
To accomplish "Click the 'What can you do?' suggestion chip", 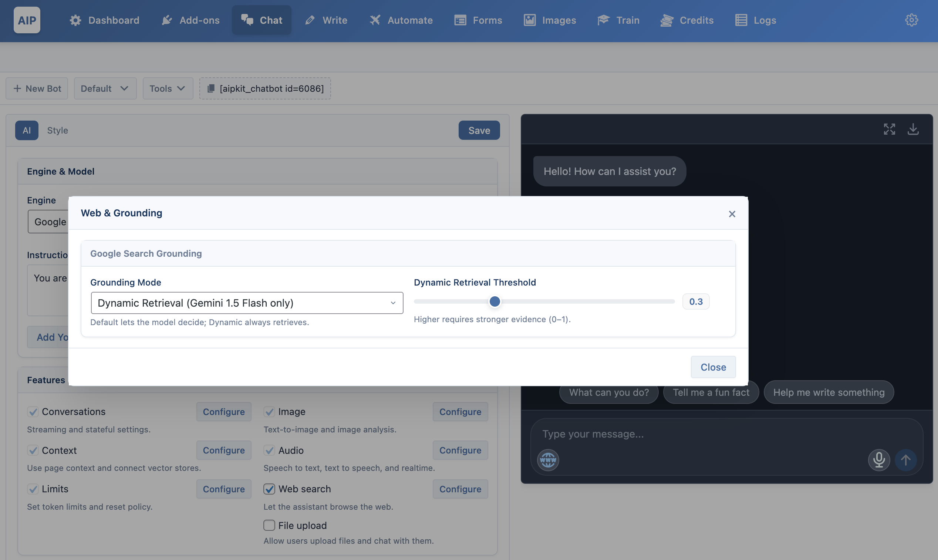I will click(x=608, y=392).
